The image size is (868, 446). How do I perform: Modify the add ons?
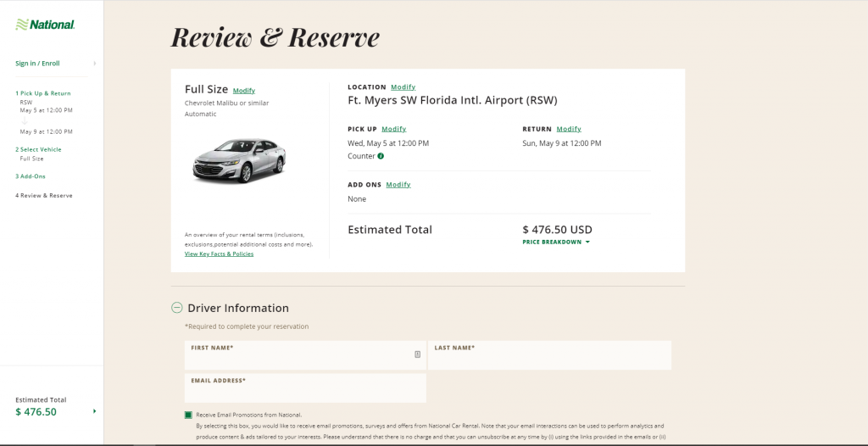coord(398,185)
